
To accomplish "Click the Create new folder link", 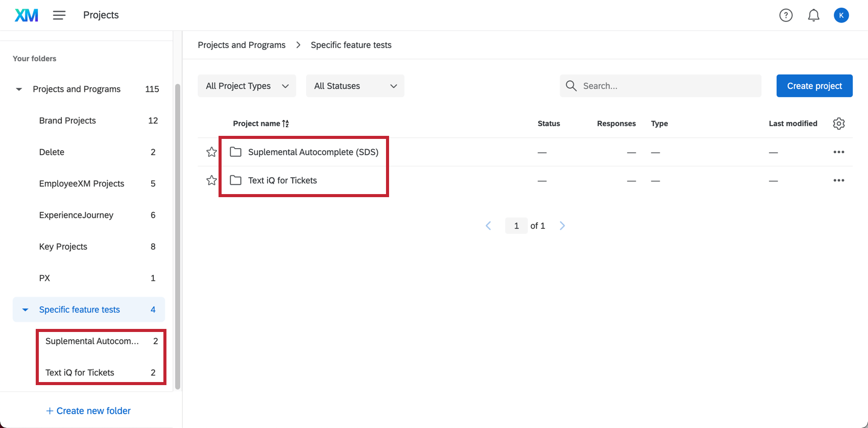I will [88, 411].
